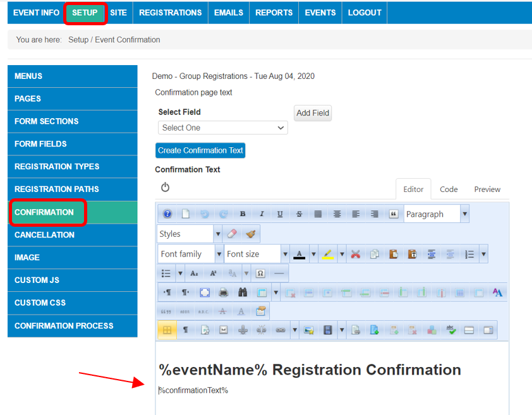This screenshot has height=415, width=532.
Task: Click the cut scissors icon
Action: (356, 254)
